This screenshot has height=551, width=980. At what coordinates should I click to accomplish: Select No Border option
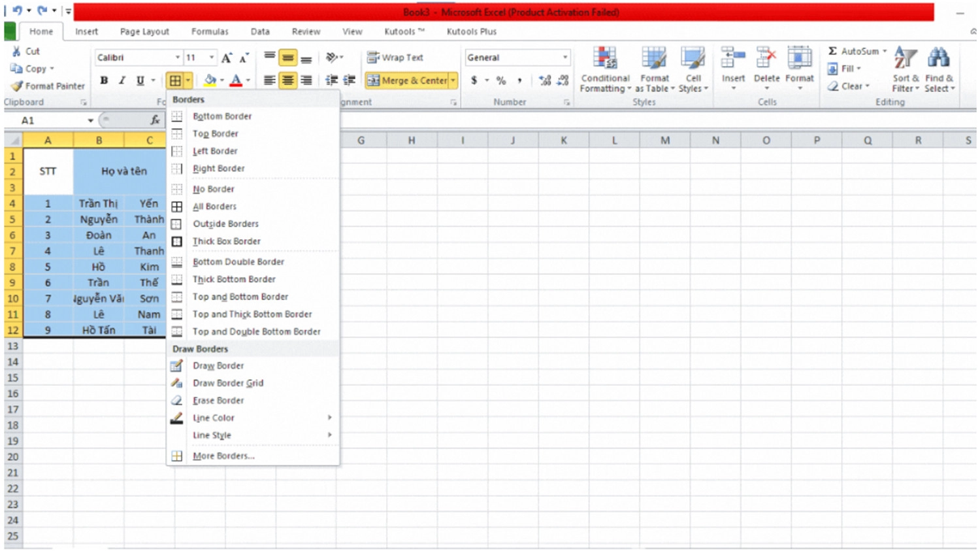point(253,189)
